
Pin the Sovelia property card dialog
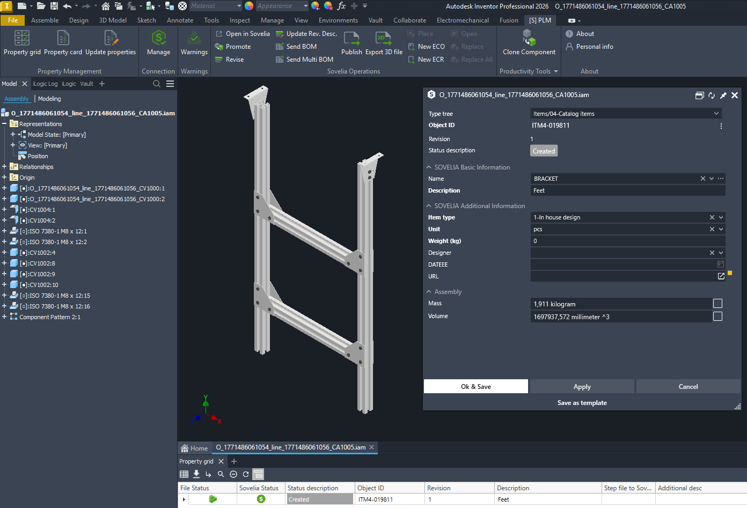pyautogui.click(x=723, y=95)
